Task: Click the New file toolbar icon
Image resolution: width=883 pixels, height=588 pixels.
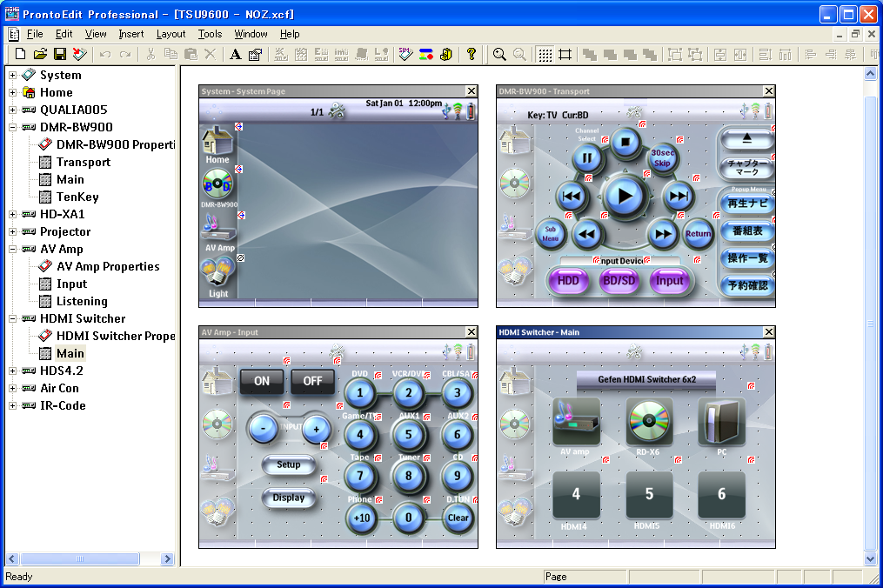Action: (x=20, y=55)
